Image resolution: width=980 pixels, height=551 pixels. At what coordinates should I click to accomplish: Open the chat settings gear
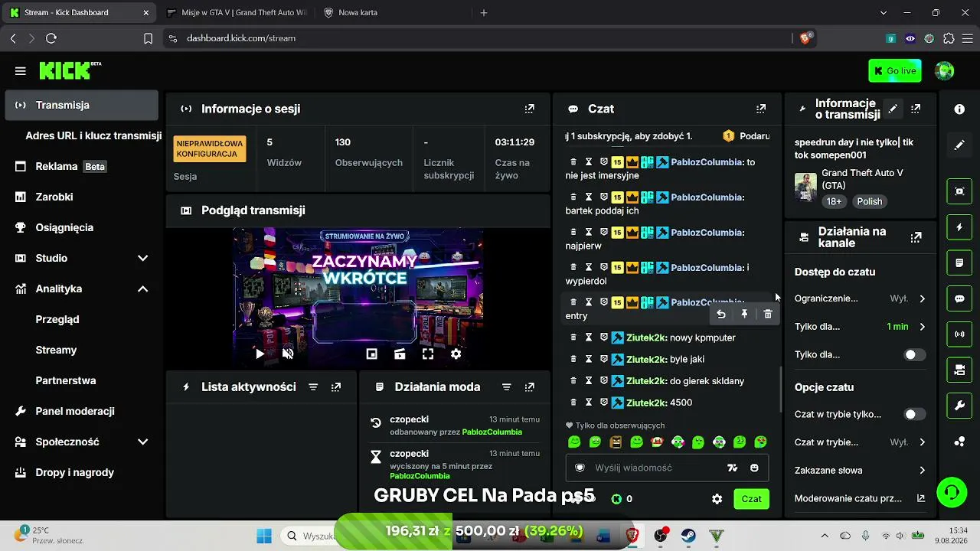pos(717,499)
